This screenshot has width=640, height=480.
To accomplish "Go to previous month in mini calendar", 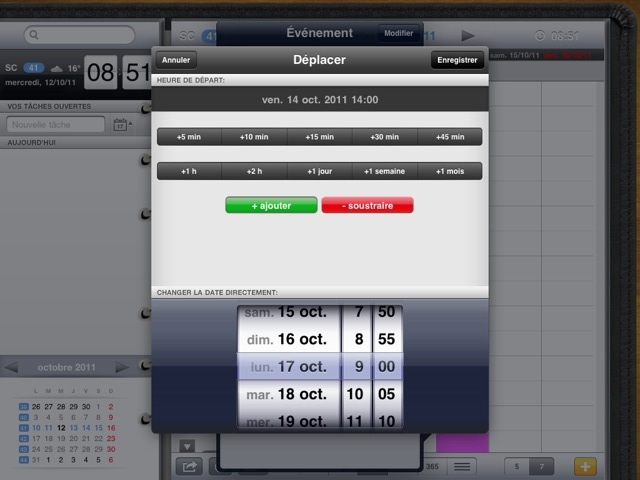I will (x=12, y=367).
